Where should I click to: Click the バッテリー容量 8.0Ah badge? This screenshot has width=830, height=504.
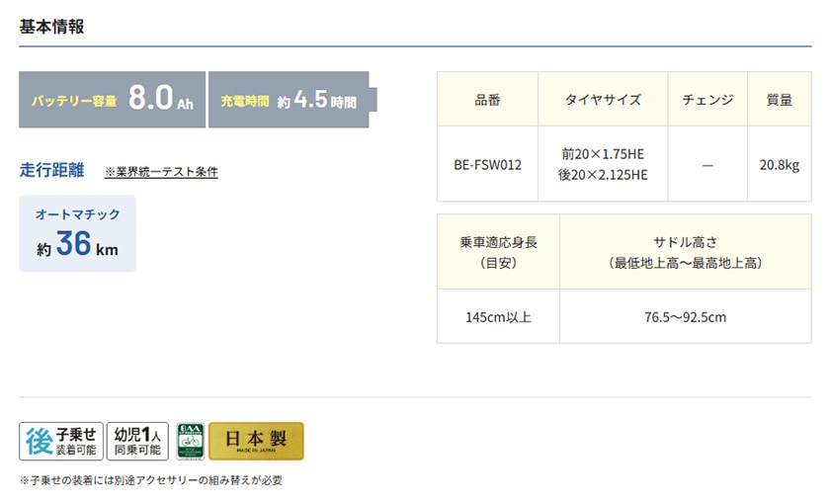pos(112,100)
